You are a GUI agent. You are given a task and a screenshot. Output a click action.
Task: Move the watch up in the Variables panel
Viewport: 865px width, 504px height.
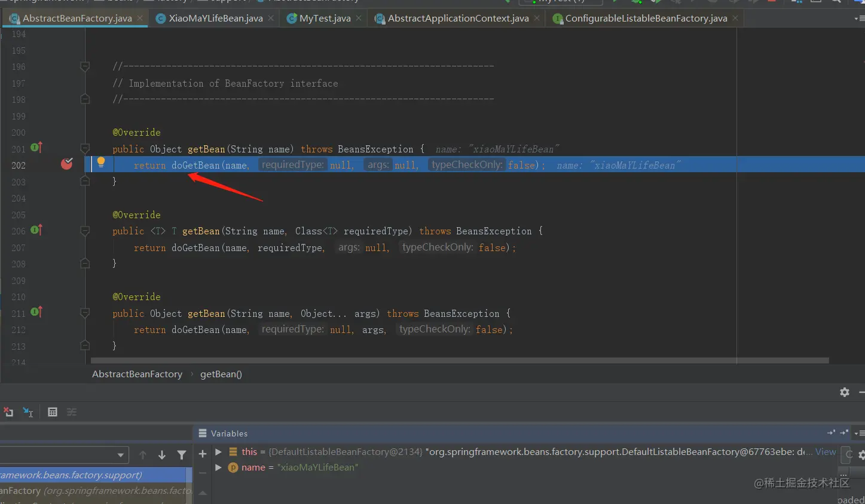click(x=203, y=493)
